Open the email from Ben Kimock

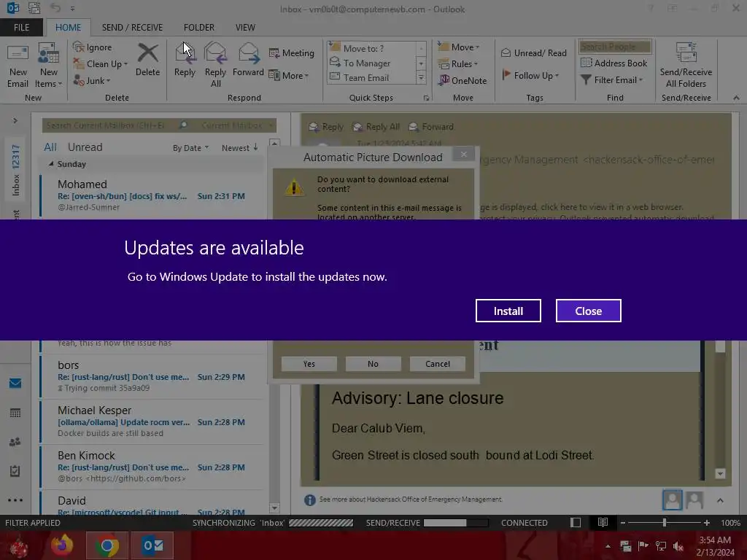[152, 466]
